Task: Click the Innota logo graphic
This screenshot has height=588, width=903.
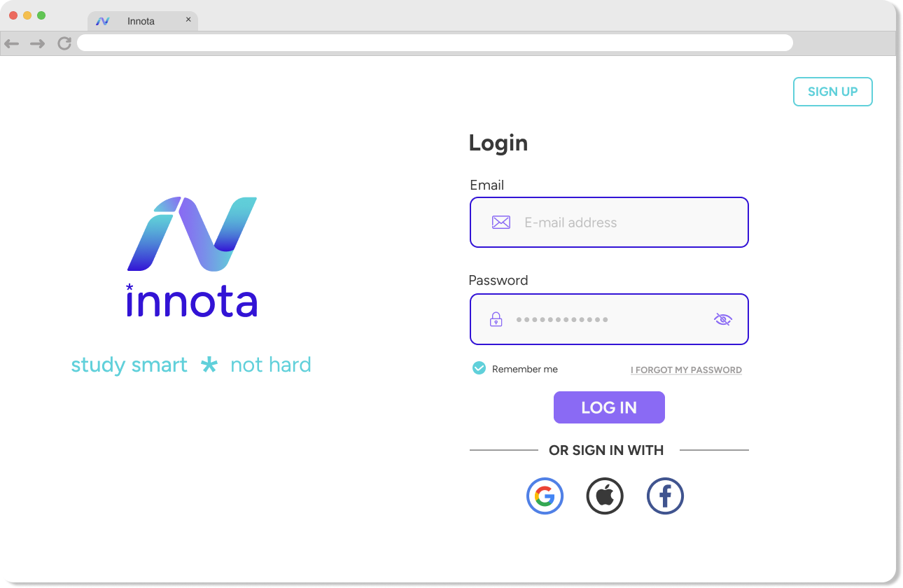Action: (192, 234)
